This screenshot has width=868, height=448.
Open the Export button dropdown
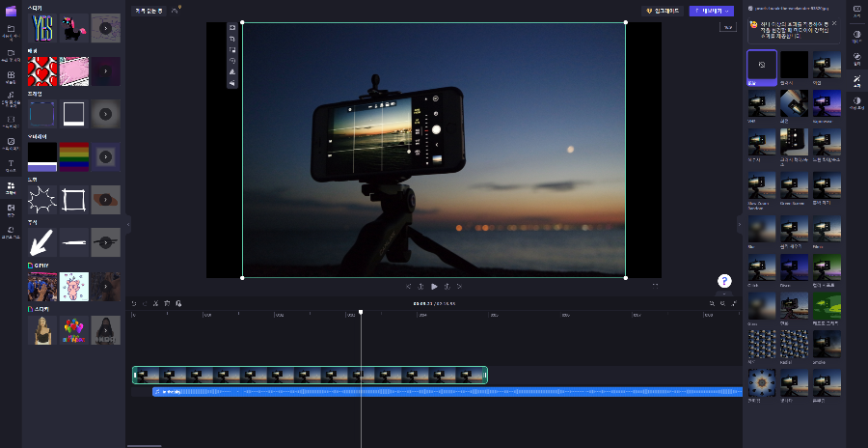click(x=712, y=11)
